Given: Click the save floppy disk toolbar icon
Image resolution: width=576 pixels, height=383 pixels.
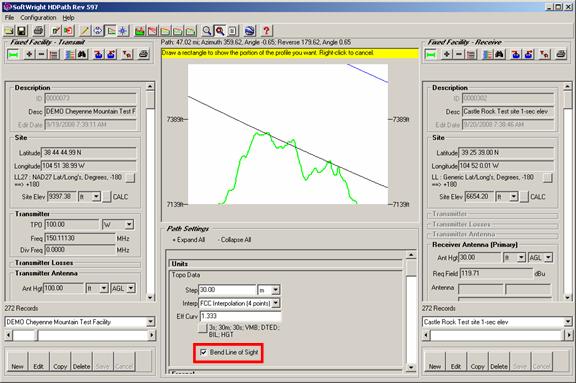Looking at the screenshot, I should pyautogui.click(x=21, y=31).
